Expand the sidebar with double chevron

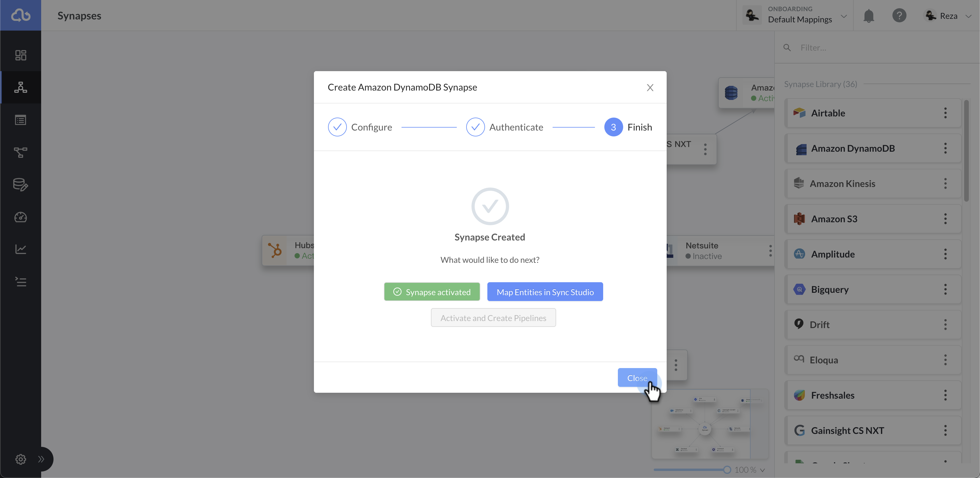click(41, 459)
